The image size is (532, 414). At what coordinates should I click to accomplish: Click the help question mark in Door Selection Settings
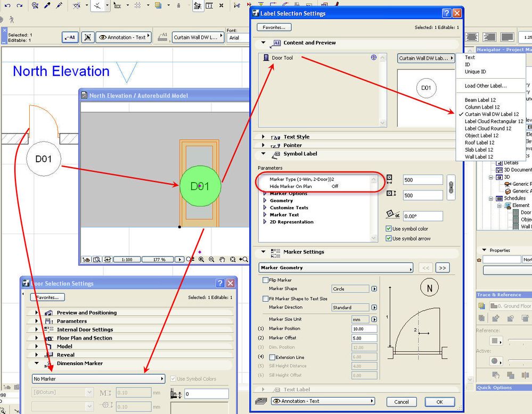pyautogui.click(x=220, y=283)
